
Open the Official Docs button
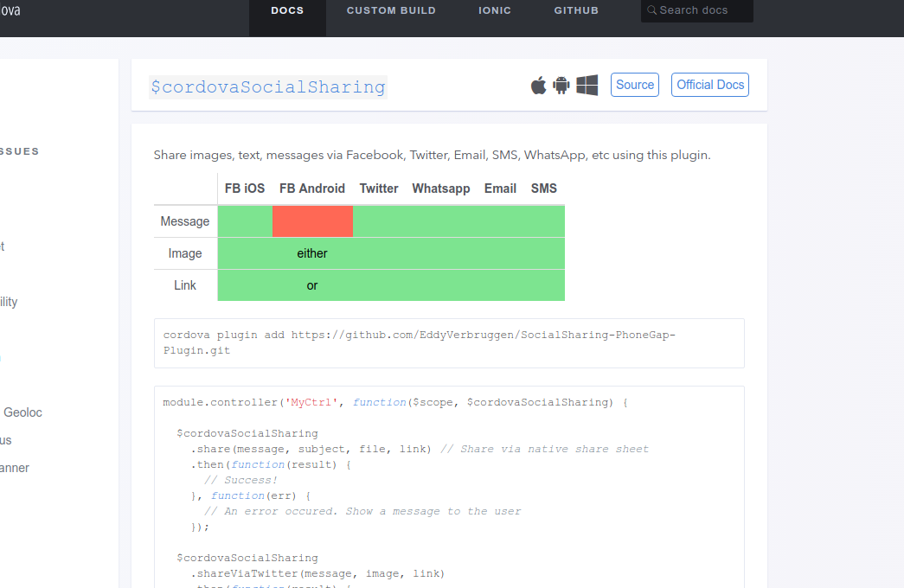[x=709, y=84]
